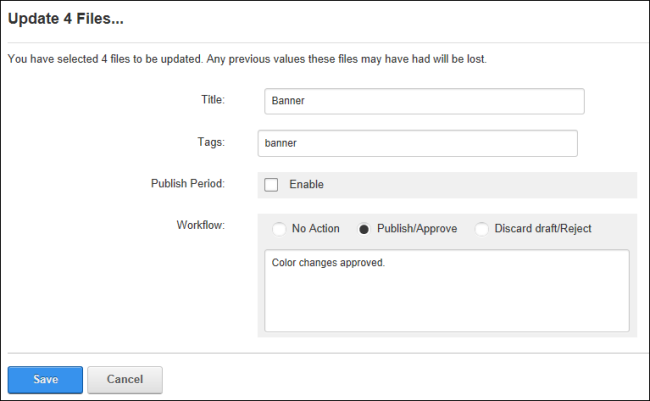Click the "Discard draft/Reject" label text

(x=543, y=229)
